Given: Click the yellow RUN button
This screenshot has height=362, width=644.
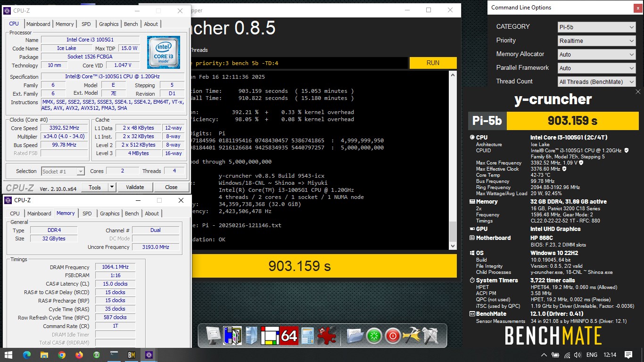Looking at the screenshot, I should 433,63.
